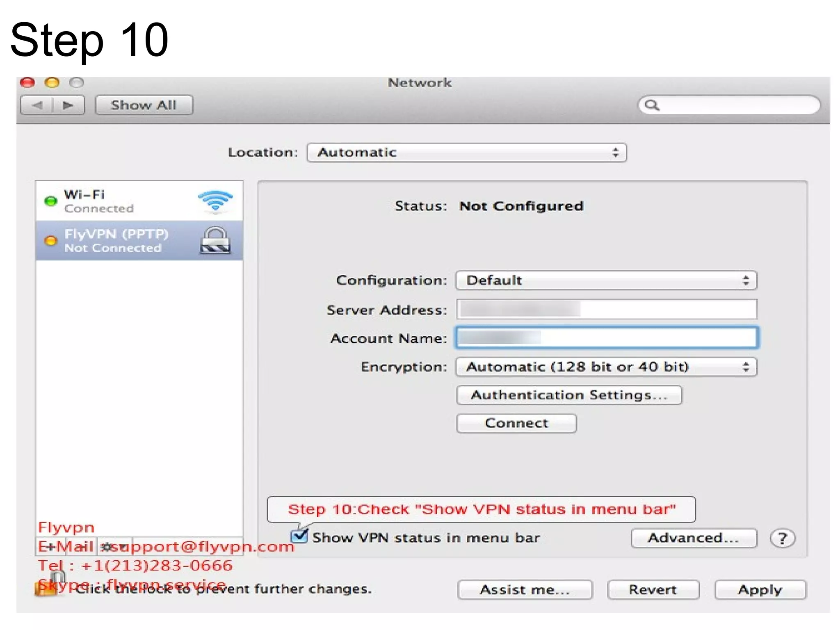Open the Encryption dropdown

click(x=606, y=367)
